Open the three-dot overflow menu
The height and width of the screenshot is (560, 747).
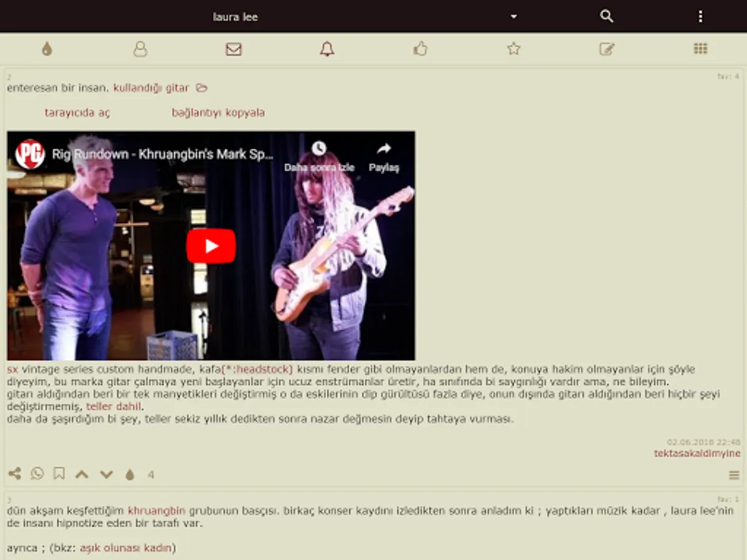tap(700, 17)
